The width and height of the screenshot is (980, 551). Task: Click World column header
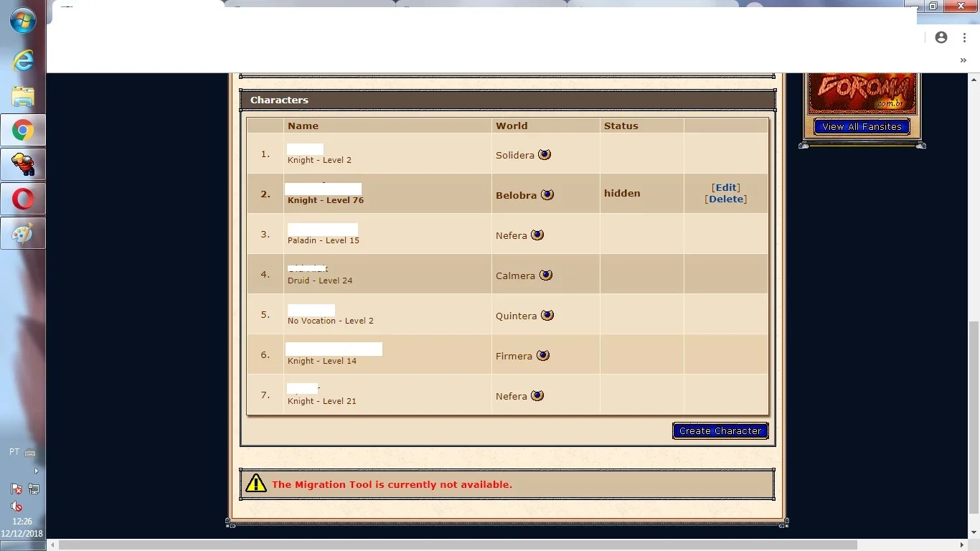point(512,126)
